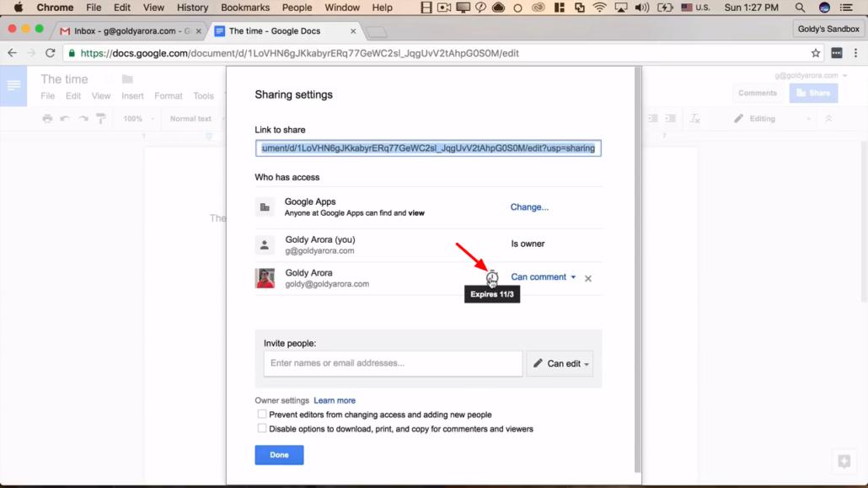Click the Wi-Fi icon in menu bar

click(x=599, y=8)
